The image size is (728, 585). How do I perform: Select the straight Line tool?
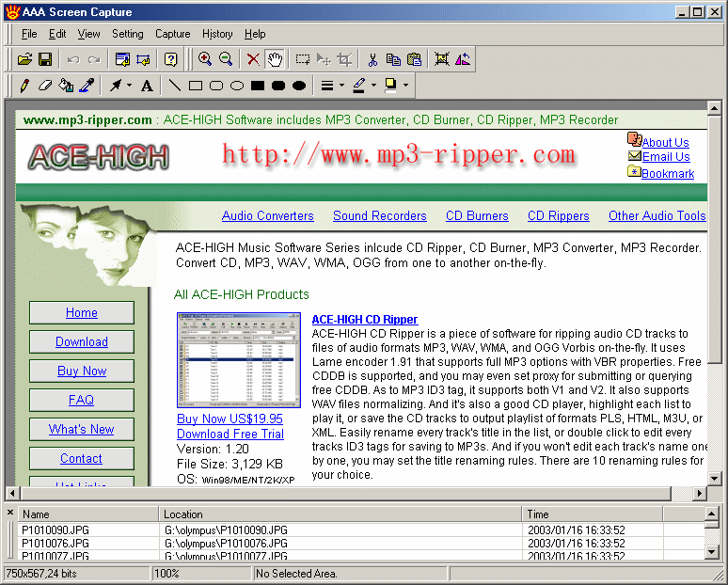(175, 86)
